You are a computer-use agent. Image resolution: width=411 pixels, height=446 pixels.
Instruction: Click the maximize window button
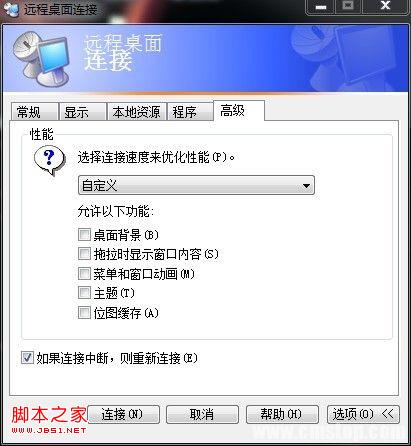[348, 7]
